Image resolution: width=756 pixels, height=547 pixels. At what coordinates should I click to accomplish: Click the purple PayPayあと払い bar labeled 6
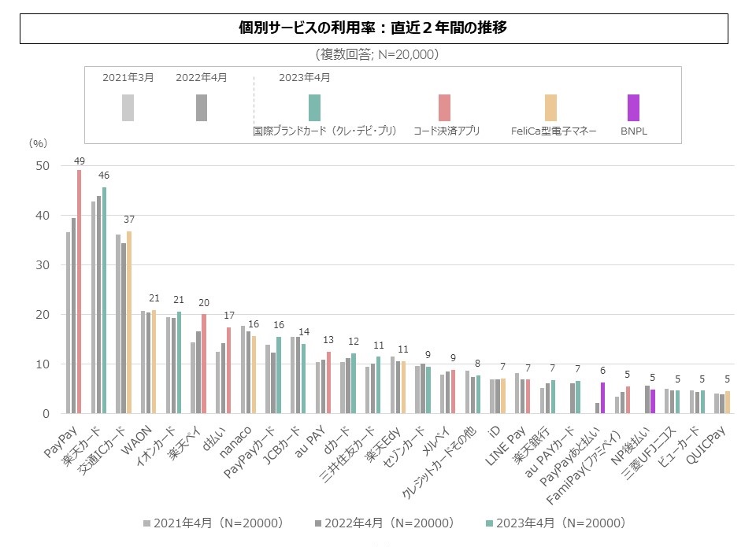click(x=601, y=397)
